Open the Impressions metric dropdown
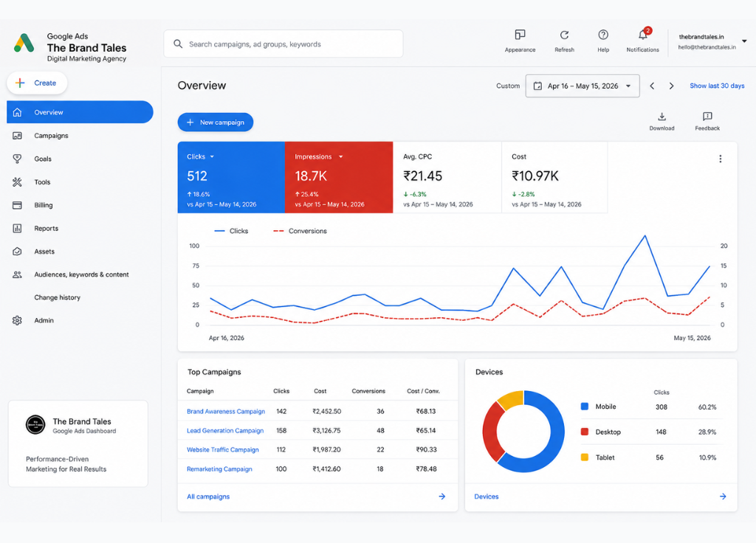The width and height of the screenshot is (756, 543). pos(340,156)
